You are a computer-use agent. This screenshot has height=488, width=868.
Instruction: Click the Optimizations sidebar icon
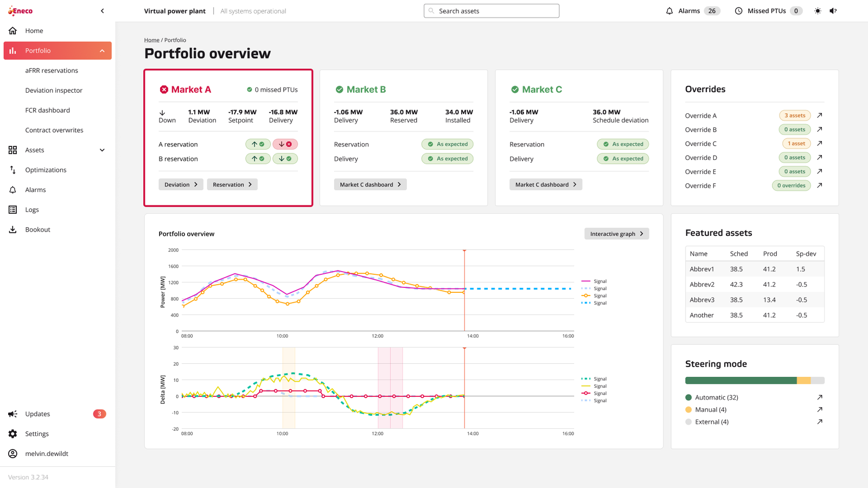(12, 170)
